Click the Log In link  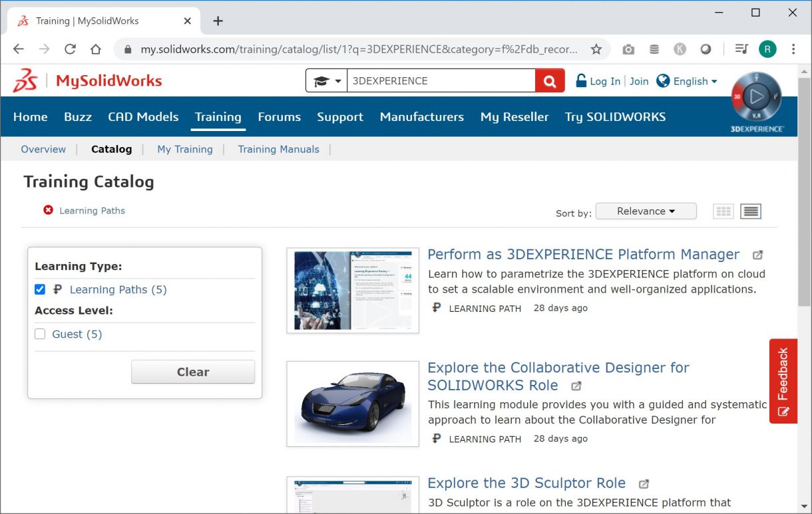click(605, 81)
